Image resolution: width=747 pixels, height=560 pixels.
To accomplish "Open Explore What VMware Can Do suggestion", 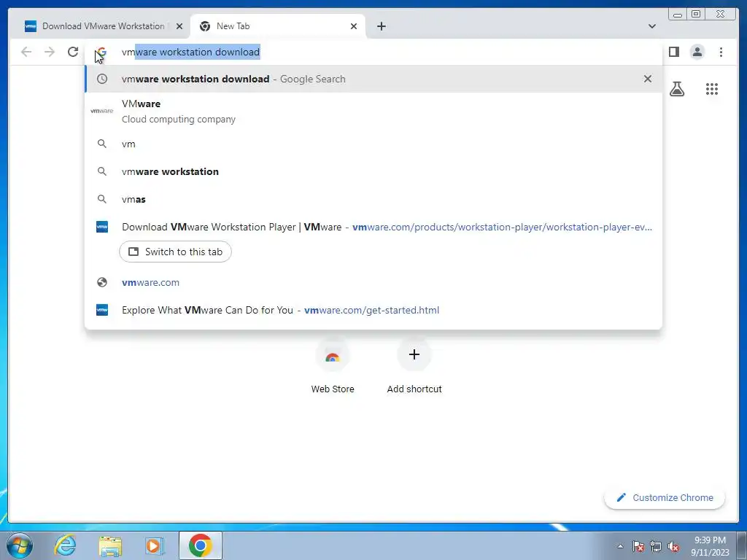I will click(x=373, y=310).
